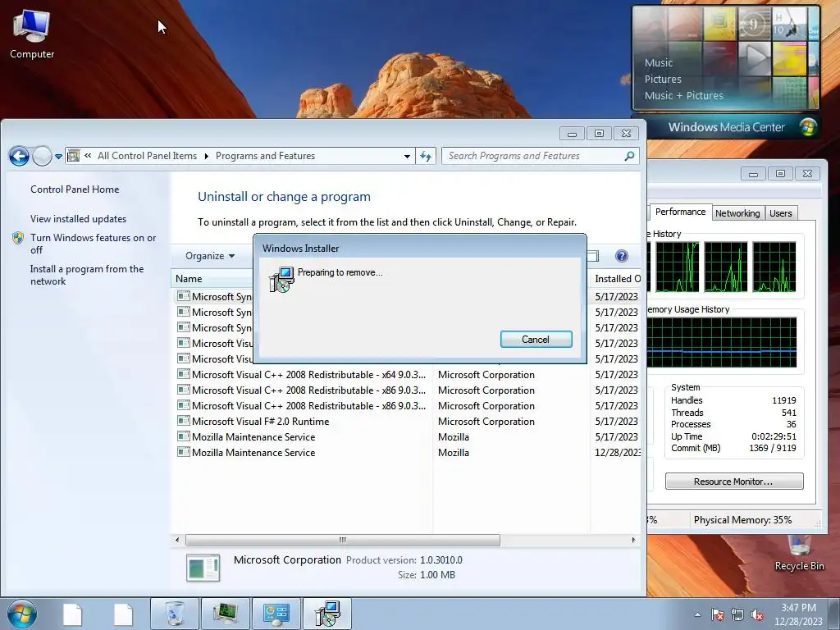Open the Organize dropdown menu

[210, 256]
